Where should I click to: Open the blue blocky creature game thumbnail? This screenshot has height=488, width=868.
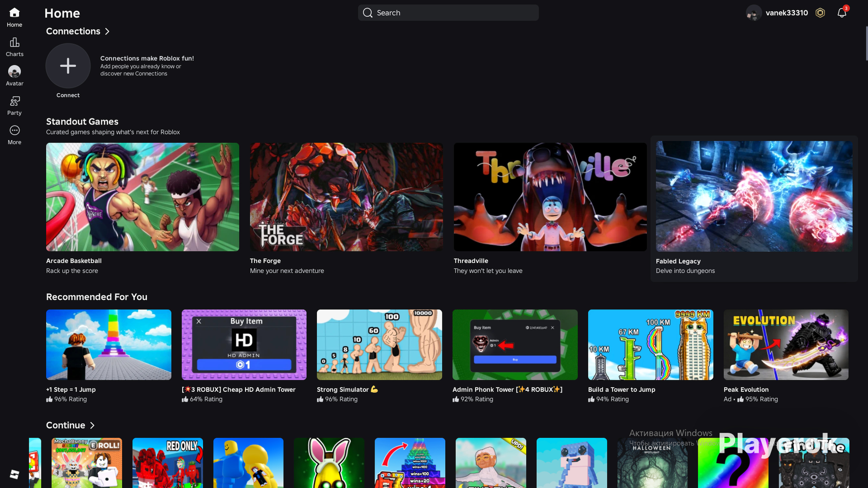(x=572, y=463)
